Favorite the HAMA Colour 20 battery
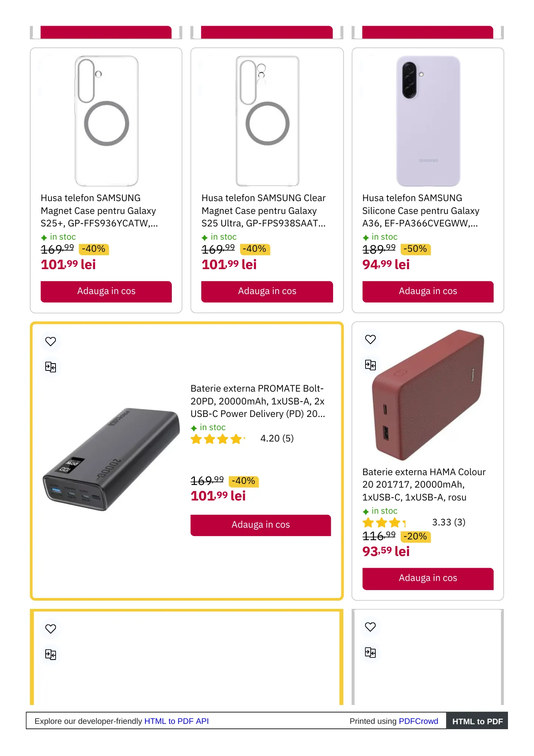The image size is (534, 756). (x=370, y=339)
